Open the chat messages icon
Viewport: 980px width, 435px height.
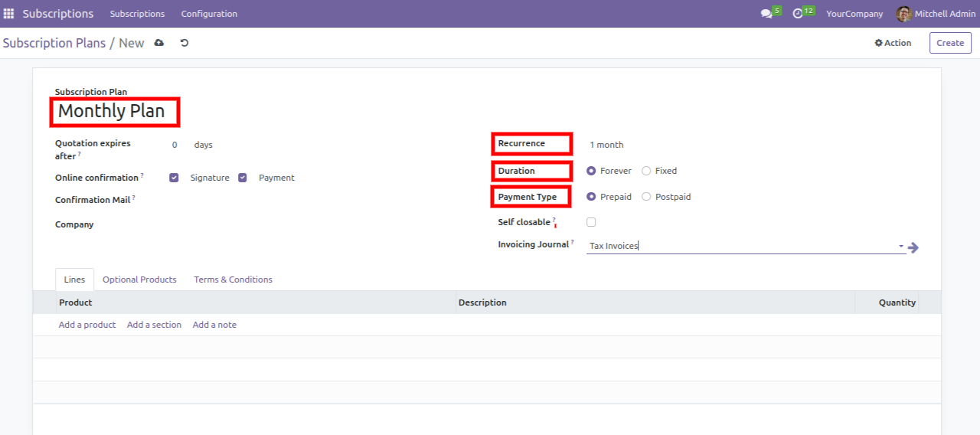766,14
